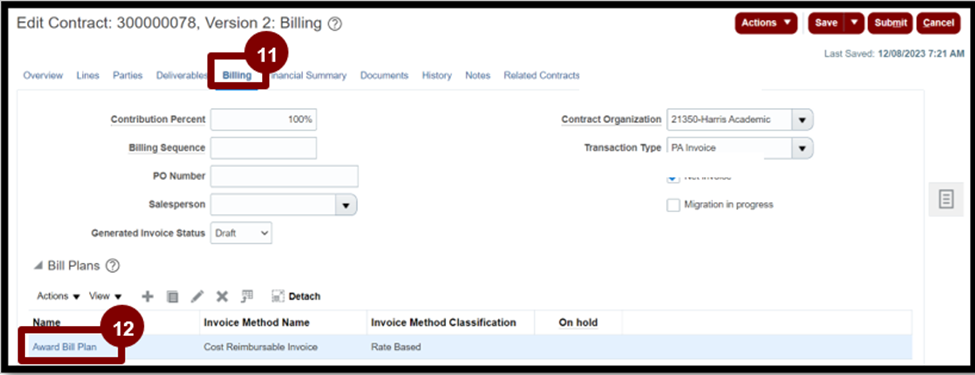The image size is (975, 375).
Task: Click the Invoice Method Name column header
Action: point(257,323)
